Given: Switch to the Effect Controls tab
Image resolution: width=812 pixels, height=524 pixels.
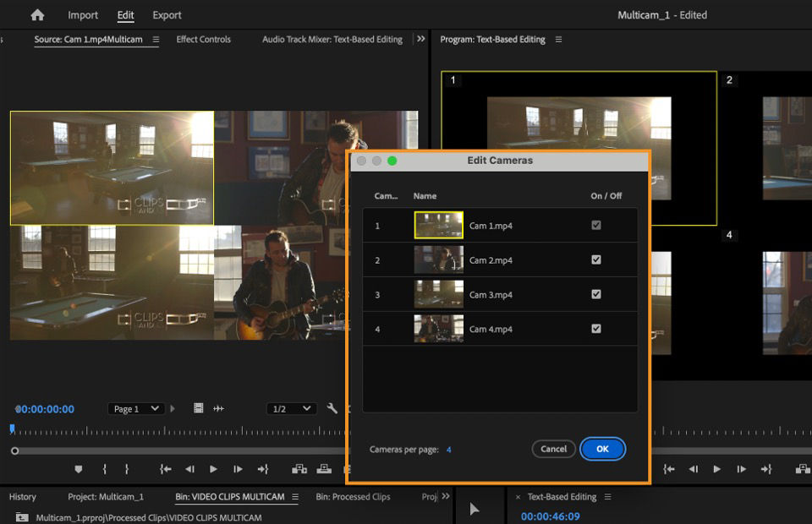Looking at the screenshot, I should [x=203, y=39].
